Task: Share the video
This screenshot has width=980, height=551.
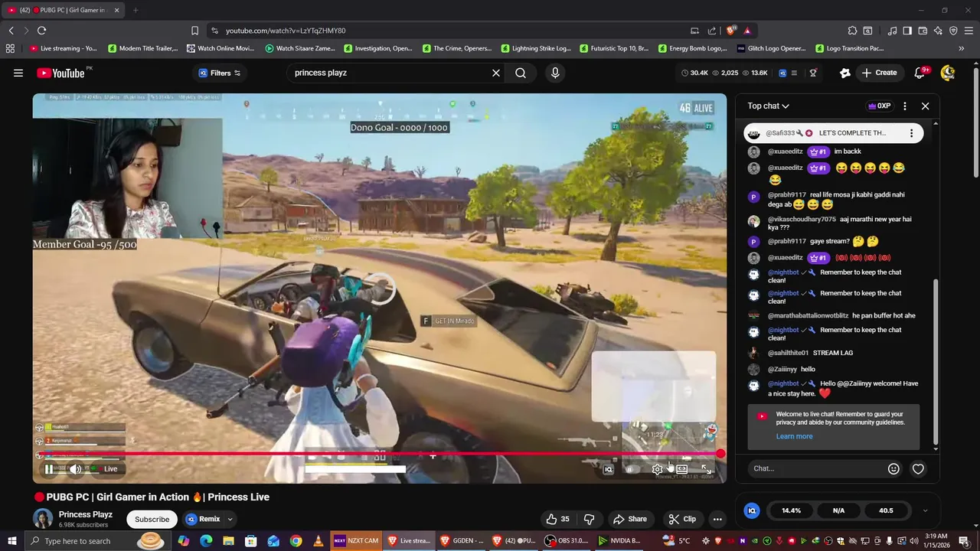Action: [x=629, y=519]
